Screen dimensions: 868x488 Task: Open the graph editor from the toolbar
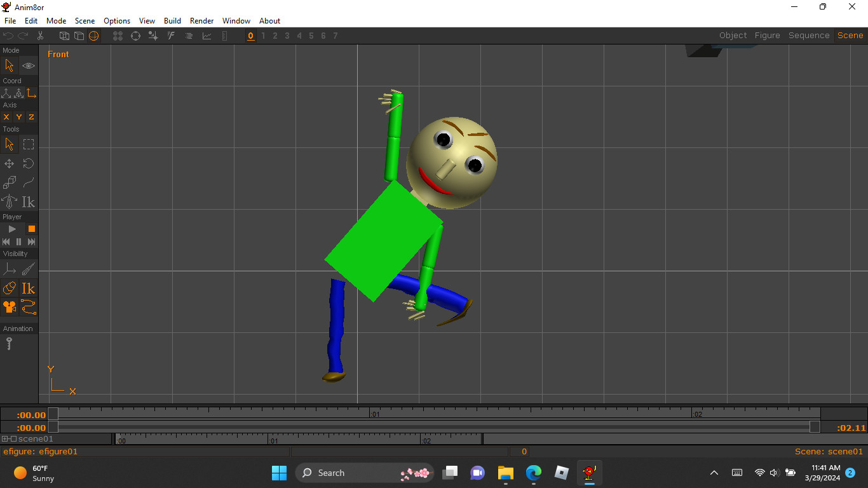pos(207,36)
